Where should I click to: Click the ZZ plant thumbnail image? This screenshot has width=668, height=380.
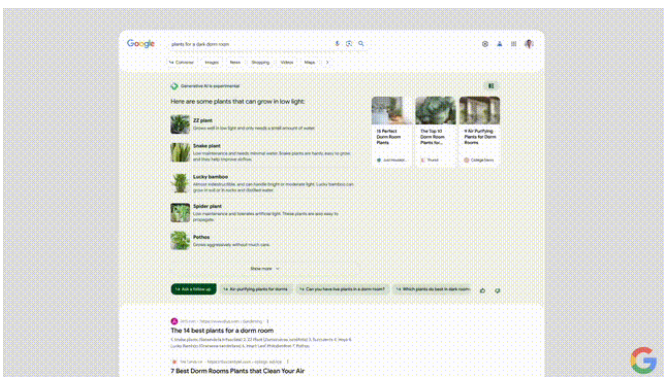click(180, 124)
